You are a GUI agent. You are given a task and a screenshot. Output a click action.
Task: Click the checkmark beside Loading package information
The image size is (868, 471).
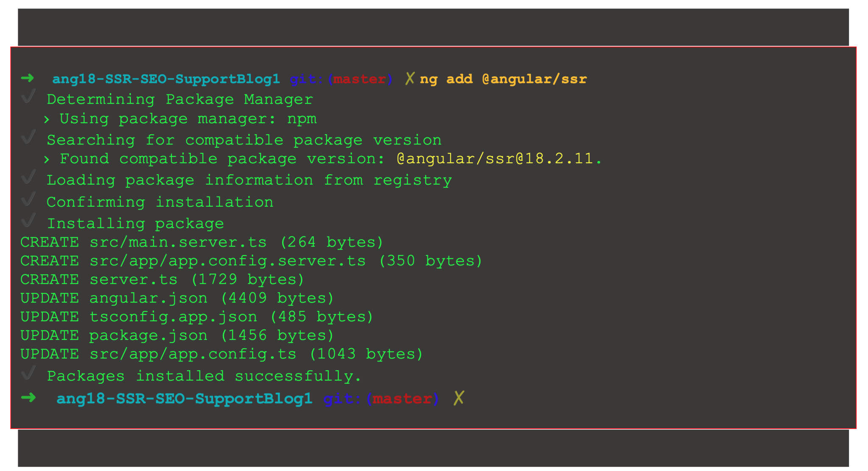[28, 177]
